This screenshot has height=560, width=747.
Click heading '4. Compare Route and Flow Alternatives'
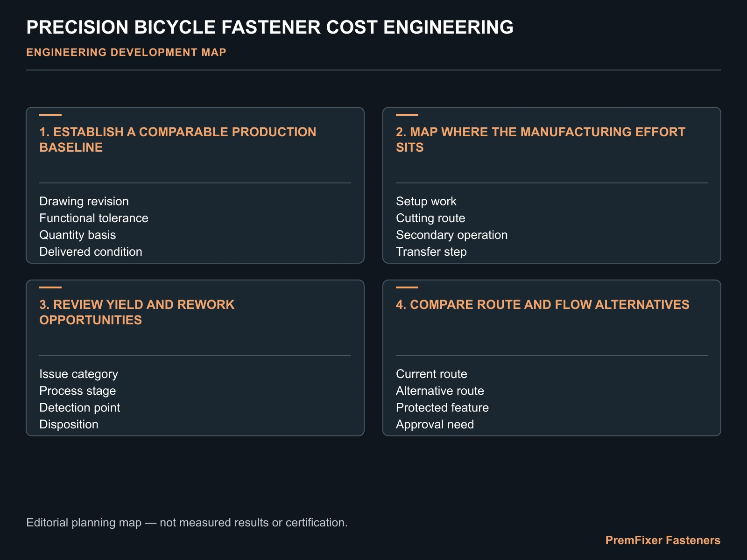(543, 305)
